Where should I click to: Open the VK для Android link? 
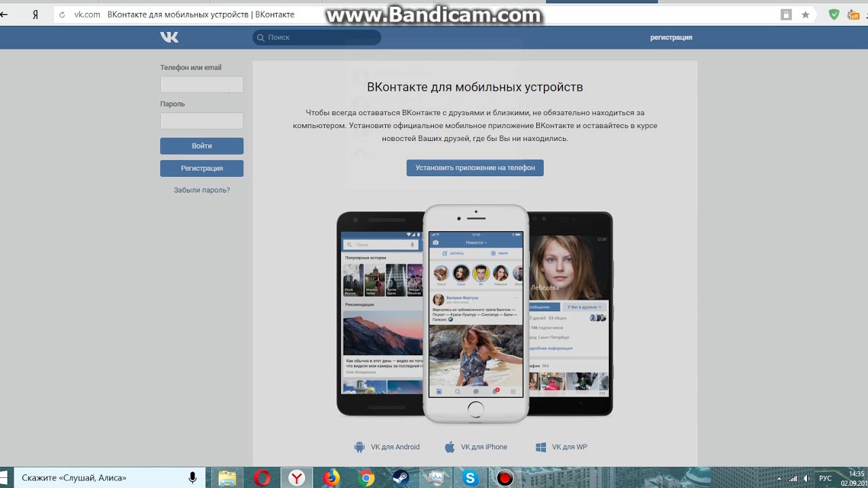click(x=395, y=447)
